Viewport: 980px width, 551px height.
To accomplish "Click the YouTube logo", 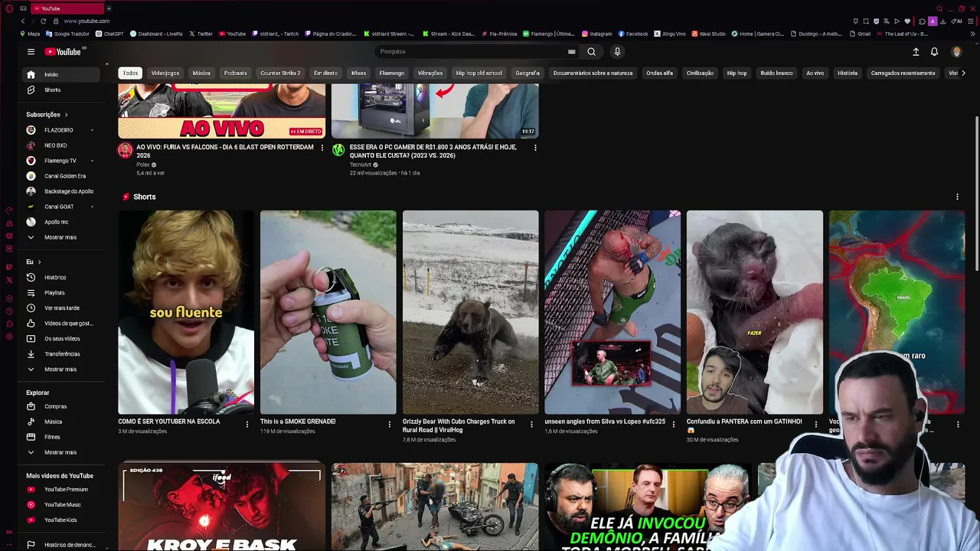I will pos(63,51).
